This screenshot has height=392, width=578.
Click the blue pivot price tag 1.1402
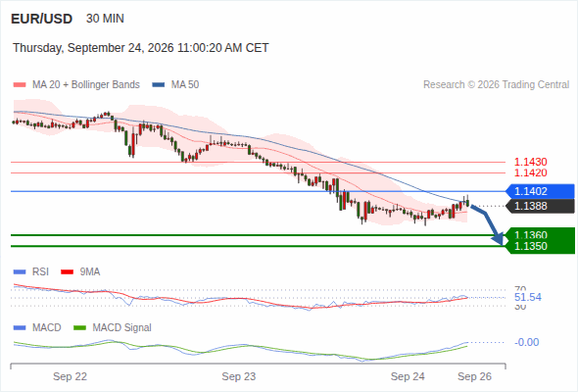point(541,191)
